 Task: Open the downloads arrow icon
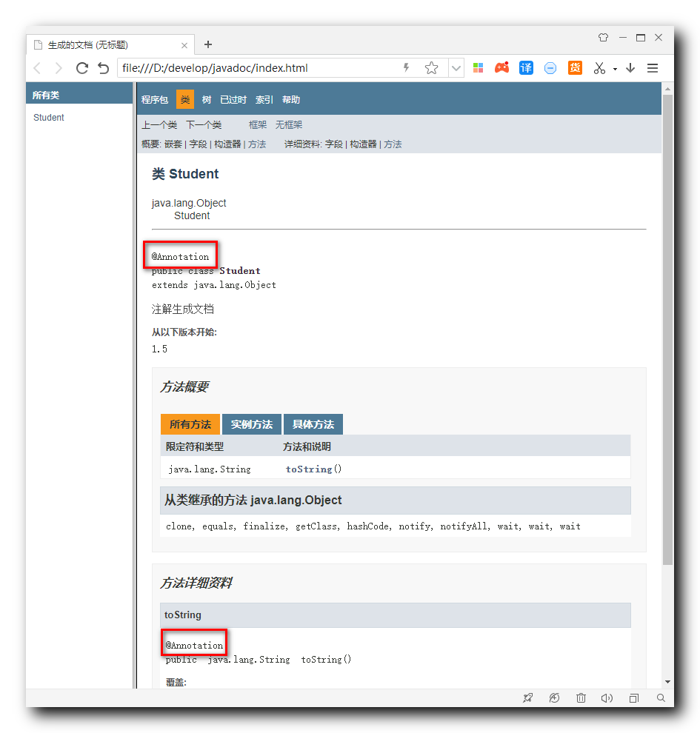point(630,68)
